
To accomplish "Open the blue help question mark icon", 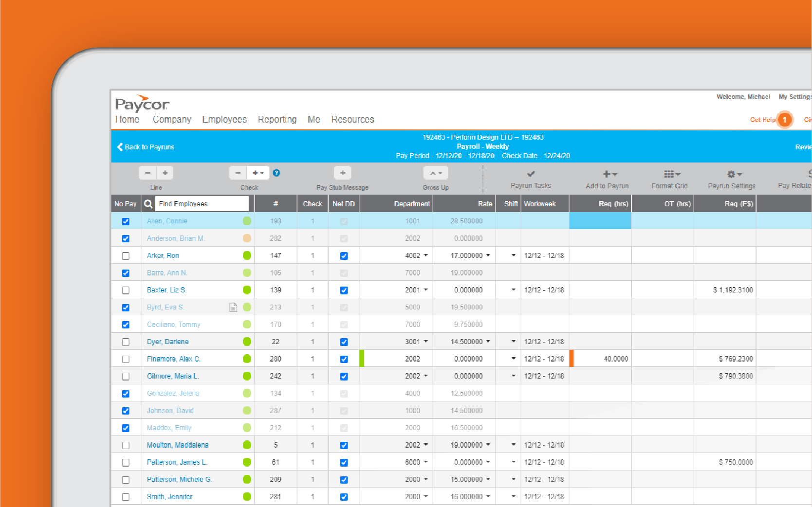I will pyautogui.click(x=277, y=173).
